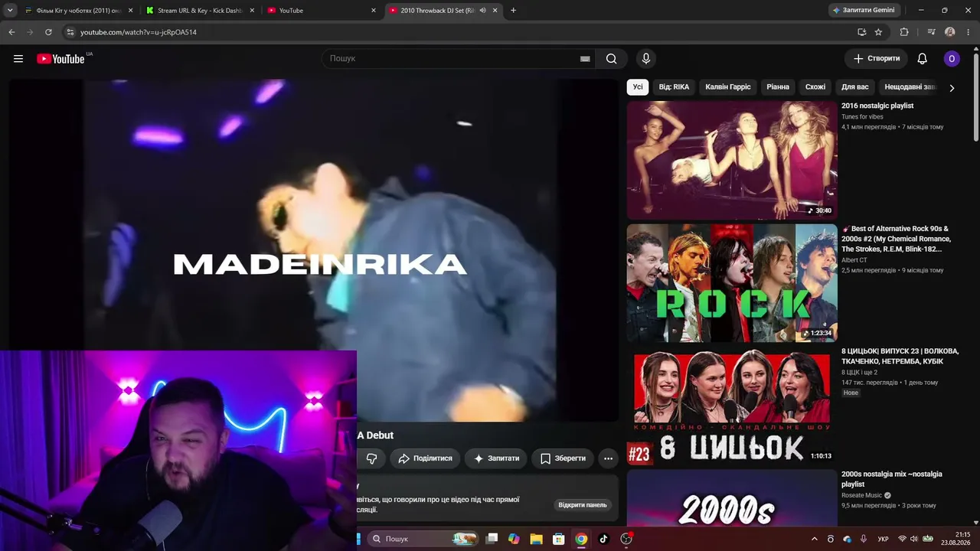Share the video via Поділитися
This screenshot has width=980, height=551.
(x=425, y=458)
